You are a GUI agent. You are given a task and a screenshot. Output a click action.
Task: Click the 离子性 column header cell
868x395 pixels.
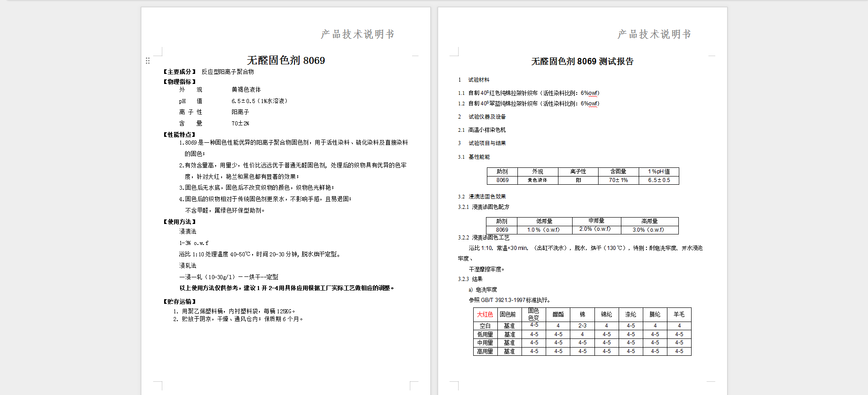click(x=578, y=172)
